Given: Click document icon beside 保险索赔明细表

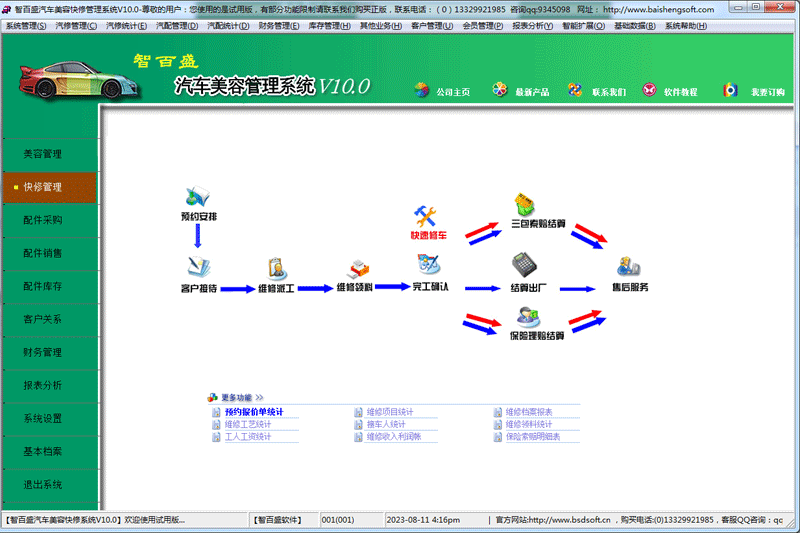Looking at the screenshot, I should click(497, 437).
